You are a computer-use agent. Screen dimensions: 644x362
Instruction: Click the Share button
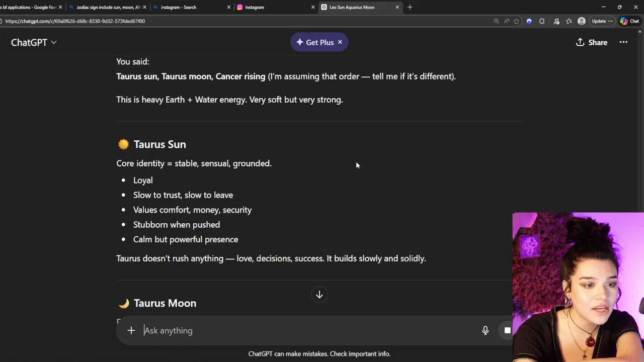click(x=592, y=42)
